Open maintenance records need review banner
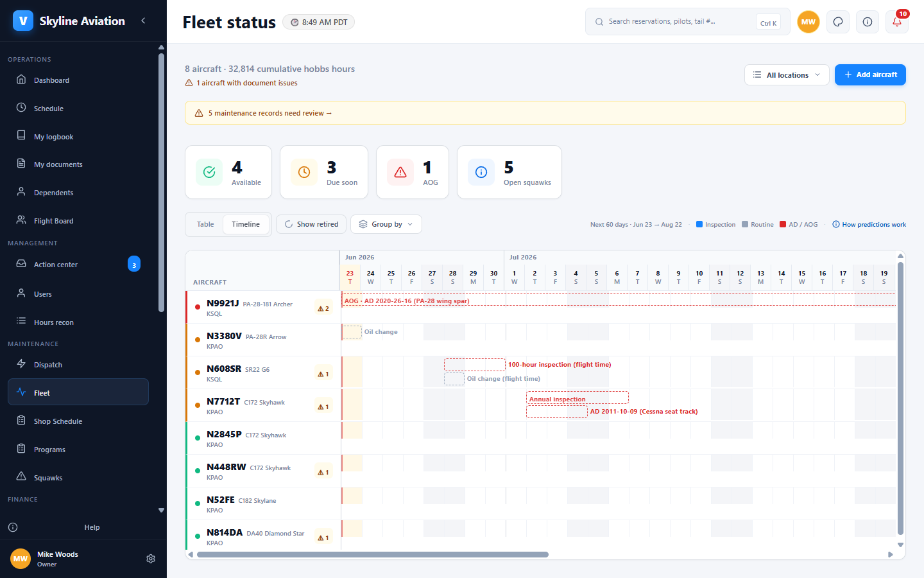Image resolution: width=924 pixels, height=578 pixels. pos(545,113)
